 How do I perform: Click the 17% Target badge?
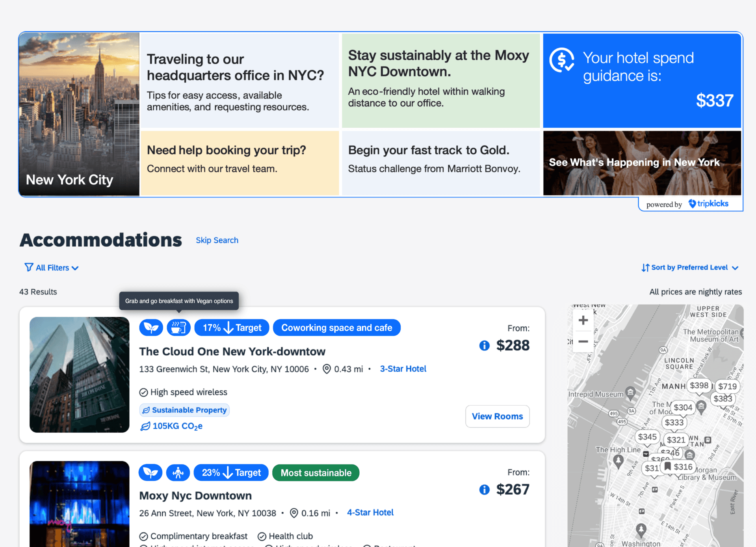(232, 327)
